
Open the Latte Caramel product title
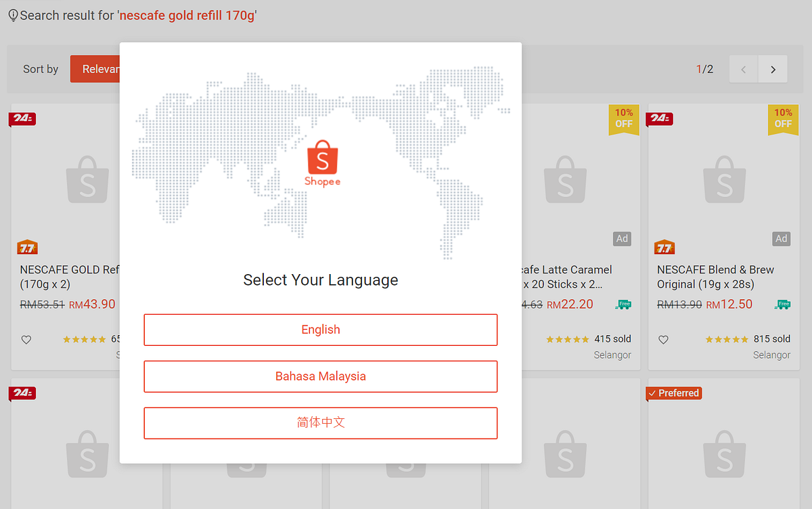[x=567, y=277]
